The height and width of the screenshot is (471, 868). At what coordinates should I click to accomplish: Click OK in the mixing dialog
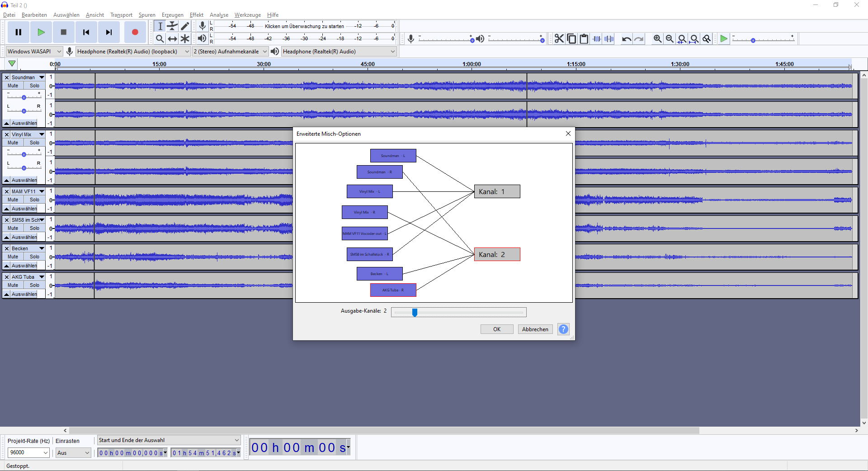[496, 329]
